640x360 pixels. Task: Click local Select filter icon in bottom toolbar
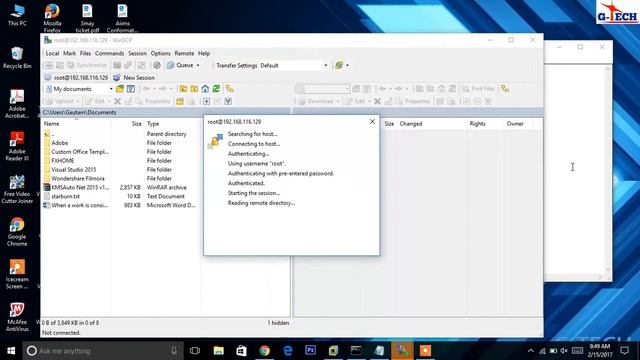[x=228, y=101]
